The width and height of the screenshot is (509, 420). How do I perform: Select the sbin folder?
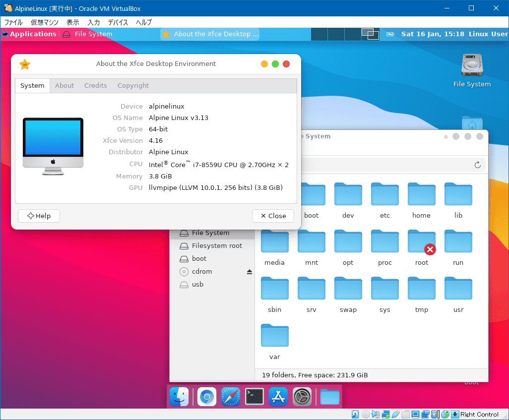(x=275, y=295)
